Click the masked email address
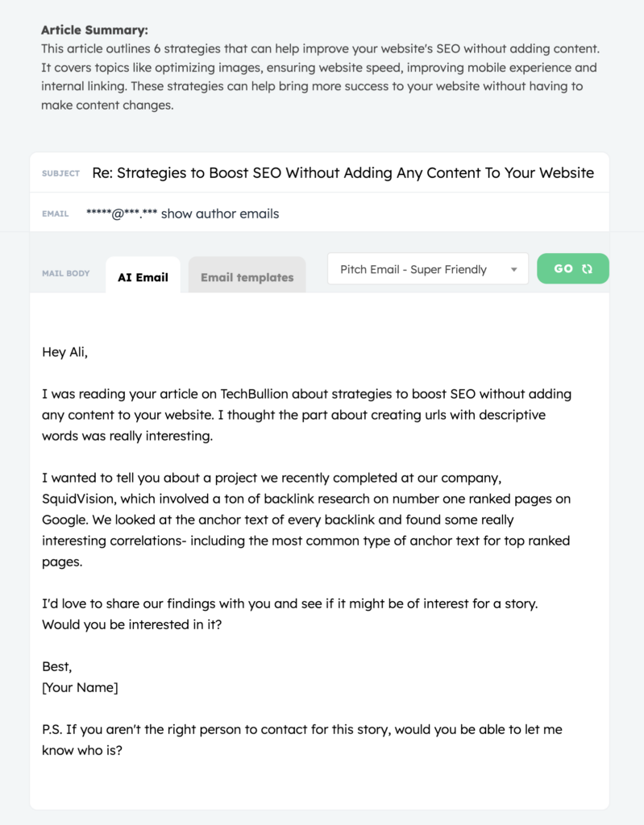The width and height of the screenshot is (644, 825). point(122,214)
